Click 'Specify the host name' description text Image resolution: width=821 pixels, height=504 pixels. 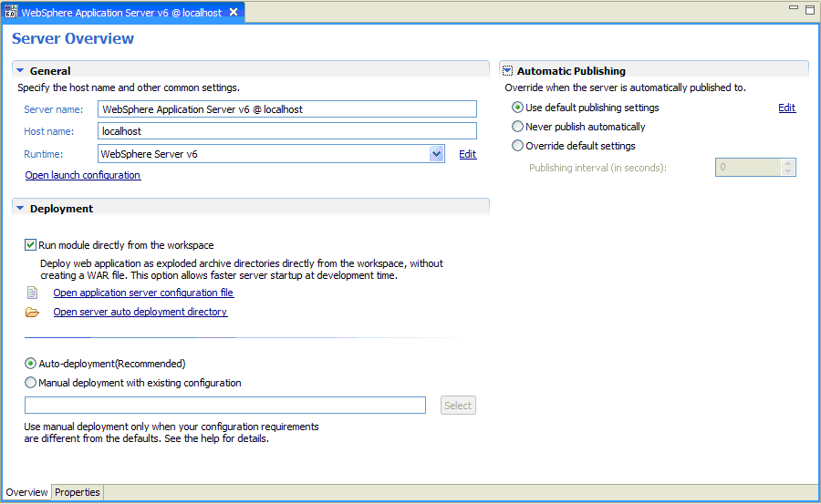click(129, 87)
